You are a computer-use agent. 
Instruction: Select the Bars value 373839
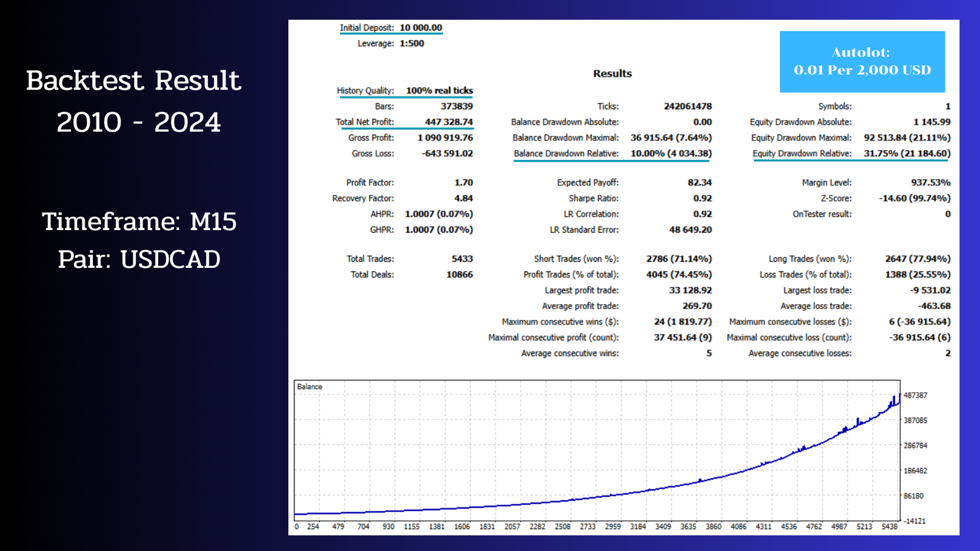(x=457, y=106)
